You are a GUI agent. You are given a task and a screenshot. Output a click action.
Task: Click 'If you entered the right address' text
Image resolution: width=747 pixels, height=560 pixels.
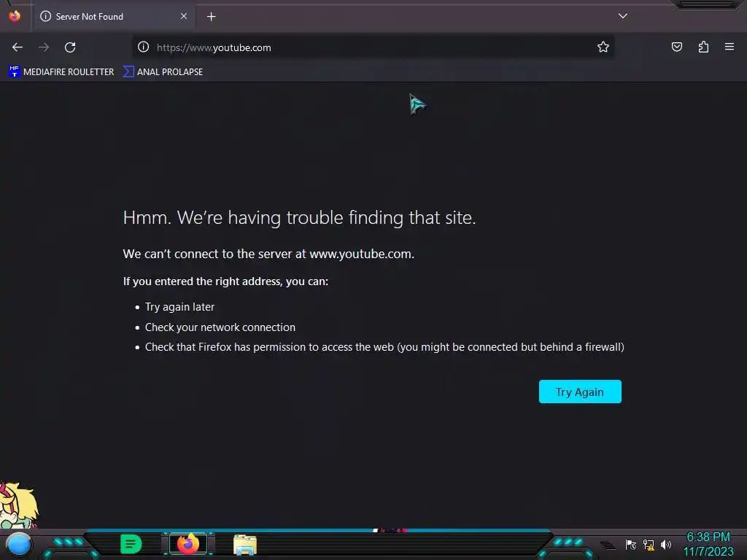click(225, 281)
